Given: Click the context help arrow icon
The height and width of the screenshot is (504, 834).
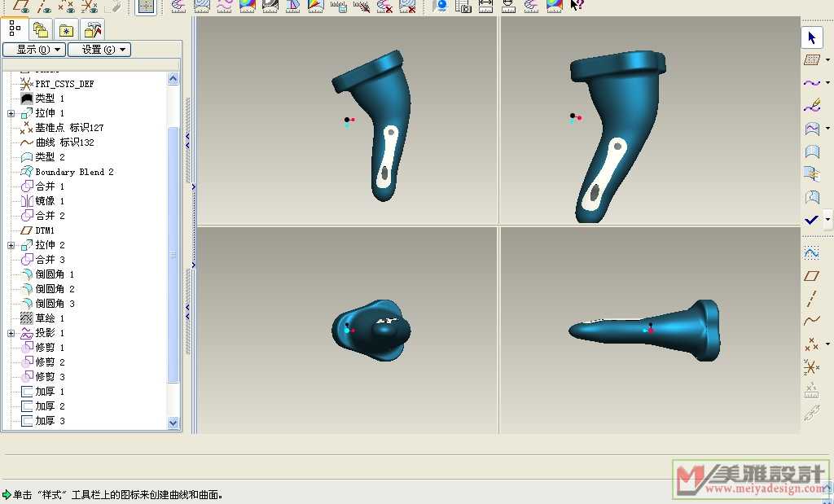Looking at the screenshot, I should click(577, 6).
